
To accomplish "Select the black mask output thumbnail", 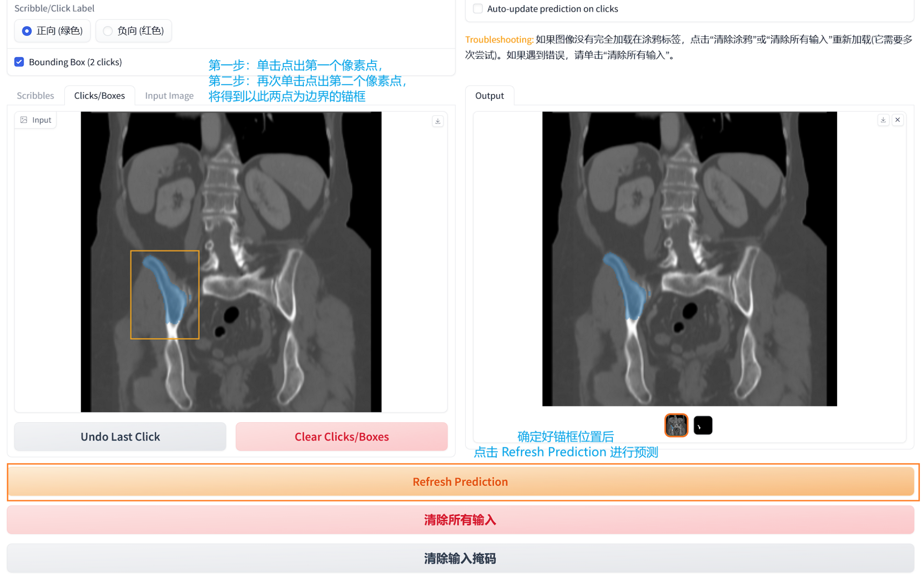I will [703, 425].
